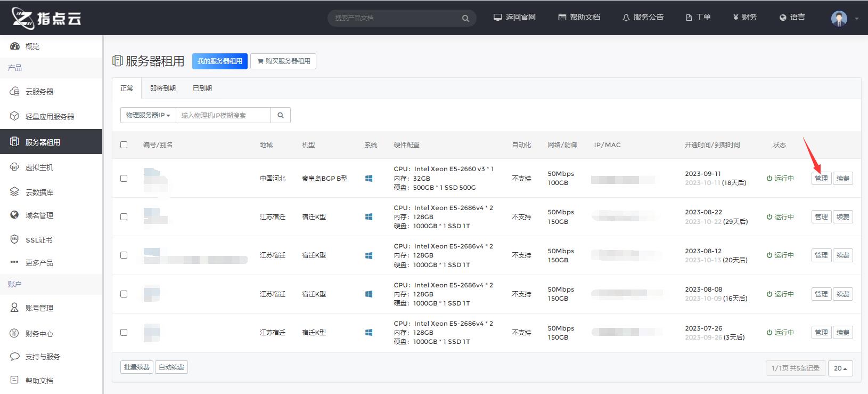Expand the avatar account menu arrow
868x394 pixels.
[857, 18]
